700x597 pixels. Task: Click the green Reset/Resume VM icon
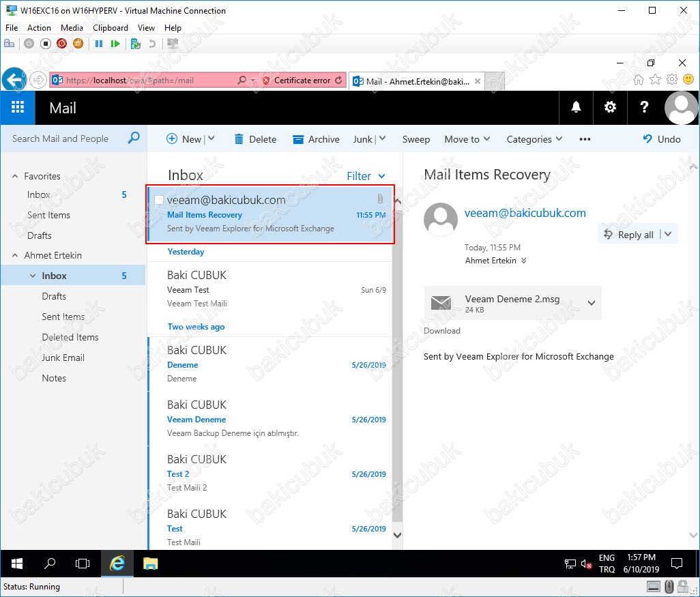tap(115, 43)
